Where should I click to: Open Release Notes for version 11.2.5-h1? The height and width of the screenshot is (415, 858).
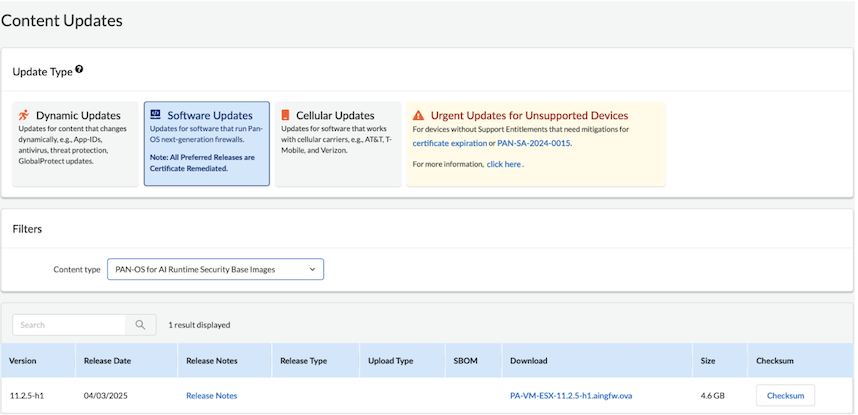coord(211,395)
